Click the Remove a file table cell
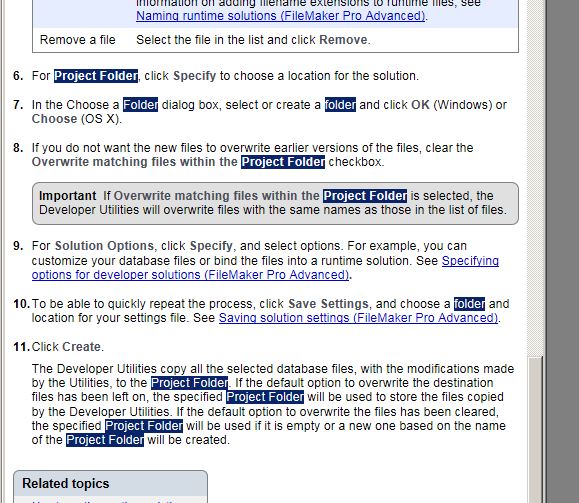This screenshot has width=579, height=503. click(x=78, y=40)
